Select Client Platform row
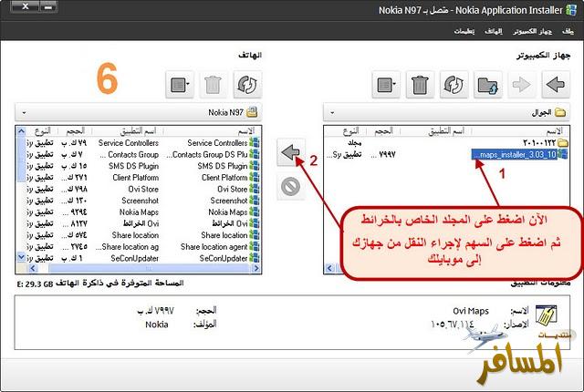The width and height of the screenshot is (584, 392). pos(139,178)
